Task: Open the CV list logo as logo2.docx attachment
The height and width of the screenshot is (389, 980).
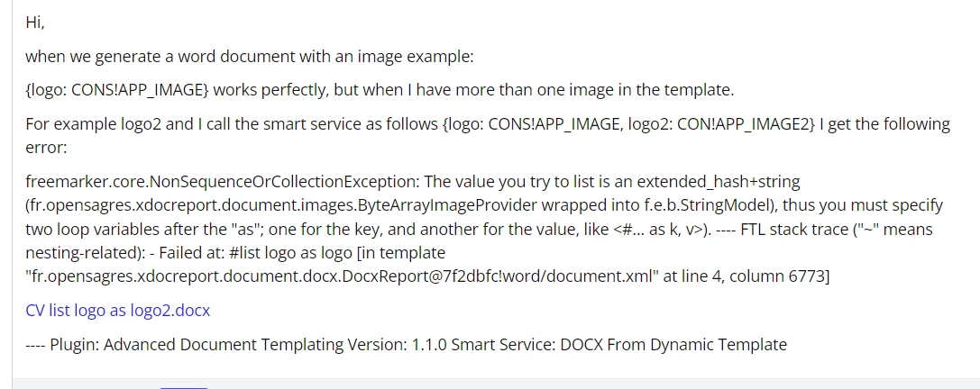Action: [x=117, y=311]
